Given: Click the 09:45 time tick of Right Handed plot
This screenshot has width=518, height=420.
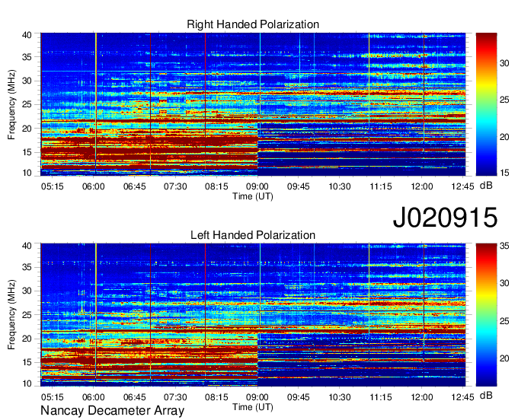Looking at the screenshot, I should point(299,186).
